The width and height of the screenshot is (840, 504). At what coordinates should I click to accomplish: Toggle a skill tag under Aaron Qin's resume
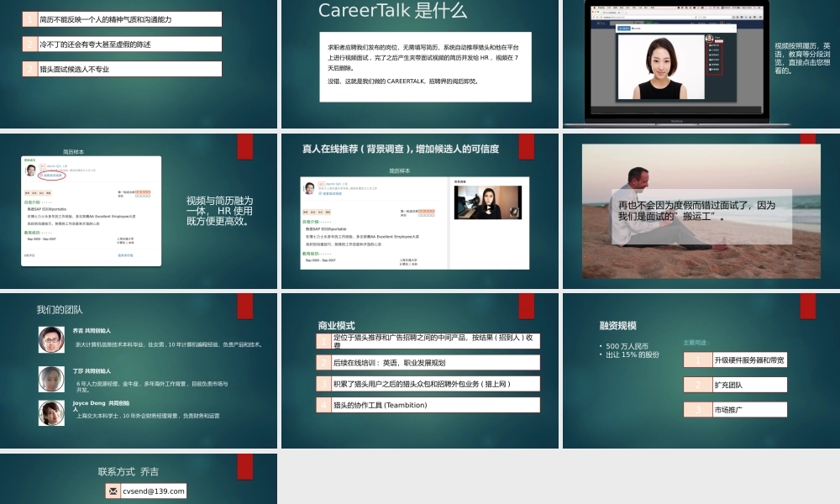coord(27,192)
